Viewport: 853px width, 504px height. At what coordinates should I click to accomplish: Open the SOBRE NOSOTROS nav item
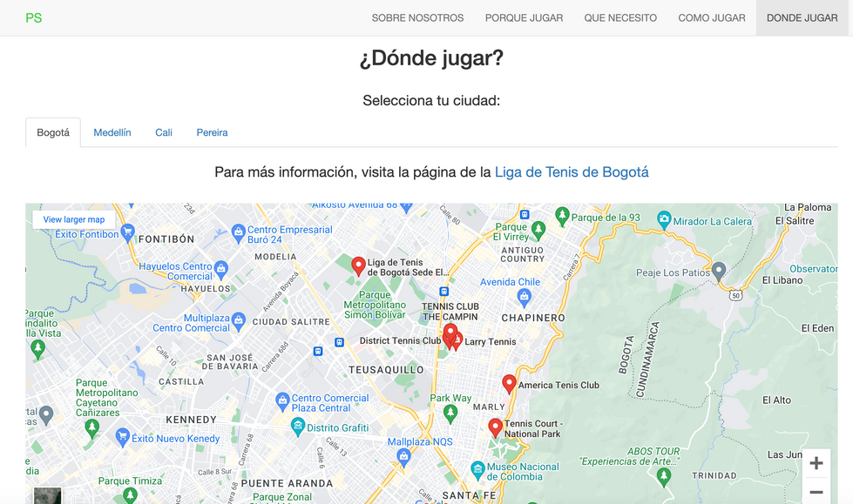tap(417, 18)
